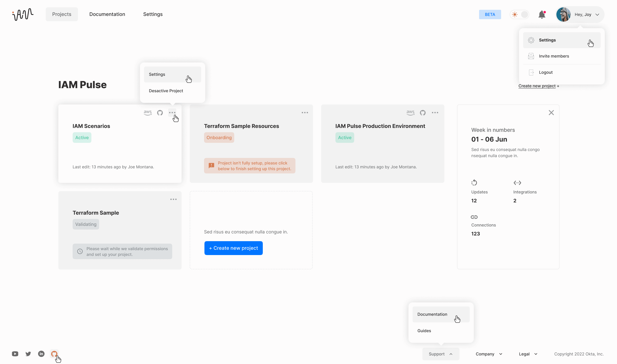Select Invite members from user menu

554,56
